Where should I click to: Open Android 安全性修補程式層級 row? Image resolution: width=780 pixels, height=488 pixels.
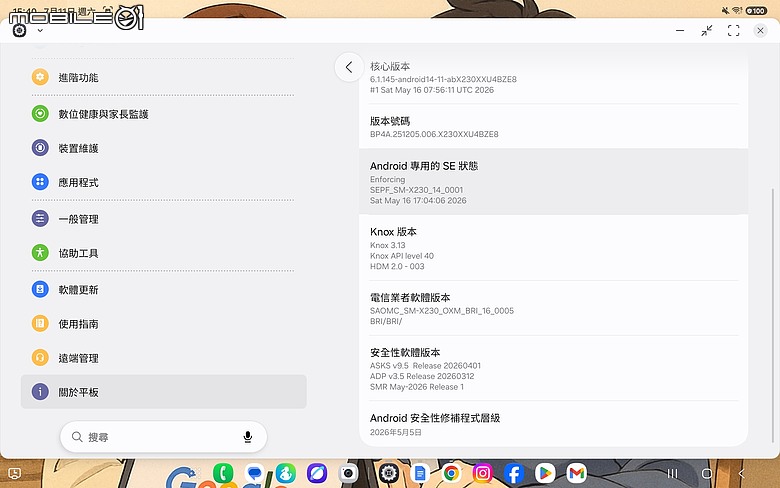pyautogui.click(x=553, y=424)
